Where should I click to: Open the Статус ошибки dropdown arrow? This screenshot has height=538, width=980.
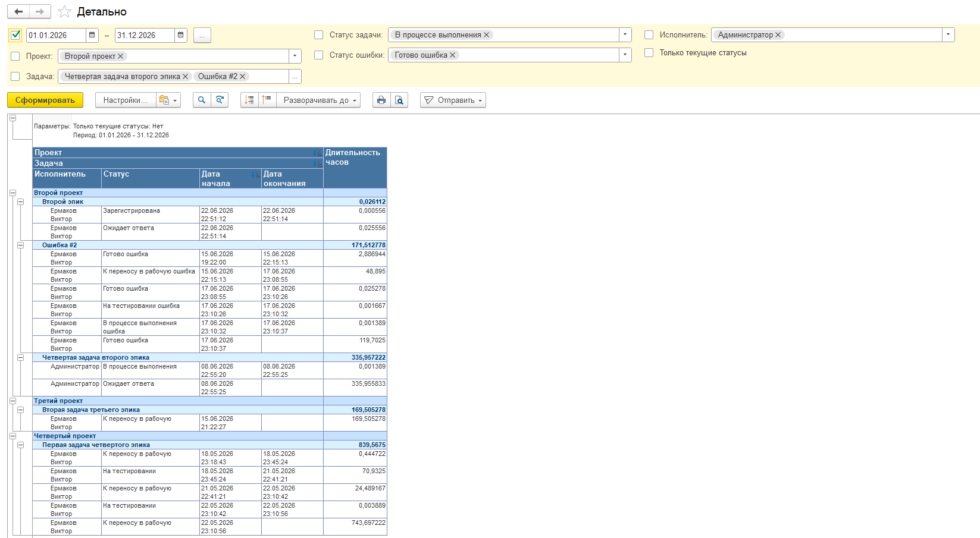coord(625,55)
